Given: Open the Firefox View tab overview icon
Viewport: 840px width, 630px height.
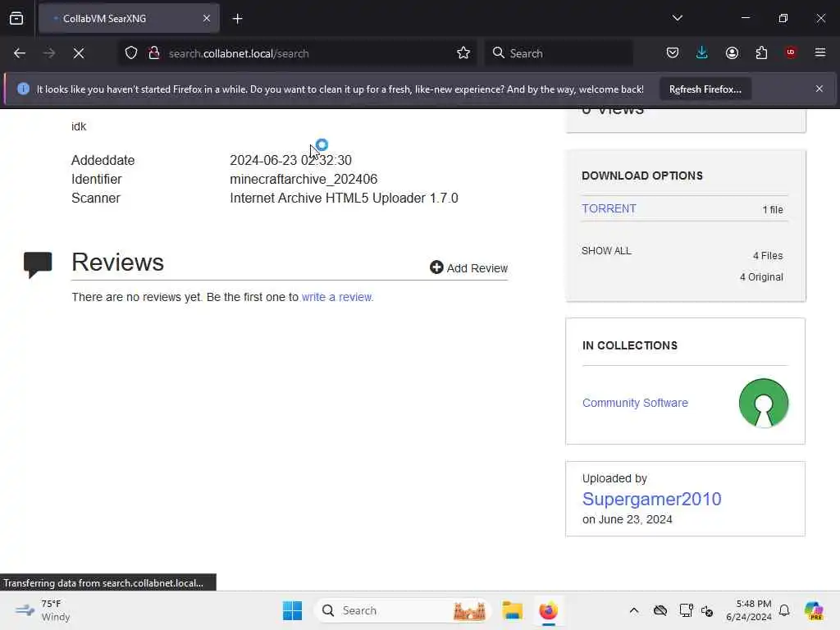Looking at the screenshot, I should (x=16, y=18).
